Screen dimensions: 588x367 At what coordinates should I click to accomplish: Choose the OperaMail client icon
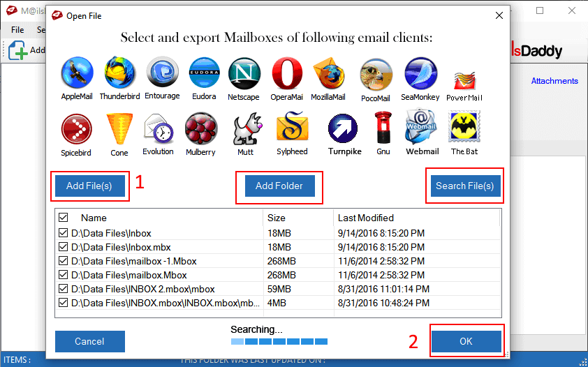pyautogui.click(x=287, y=73)
